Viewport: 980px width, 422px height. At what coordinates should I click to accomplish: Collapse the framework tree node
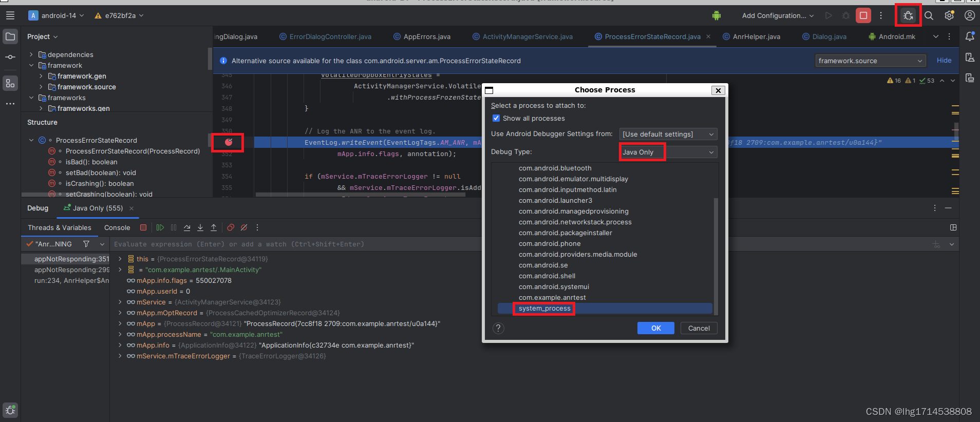pyautogui.click(x=31, y=65)
